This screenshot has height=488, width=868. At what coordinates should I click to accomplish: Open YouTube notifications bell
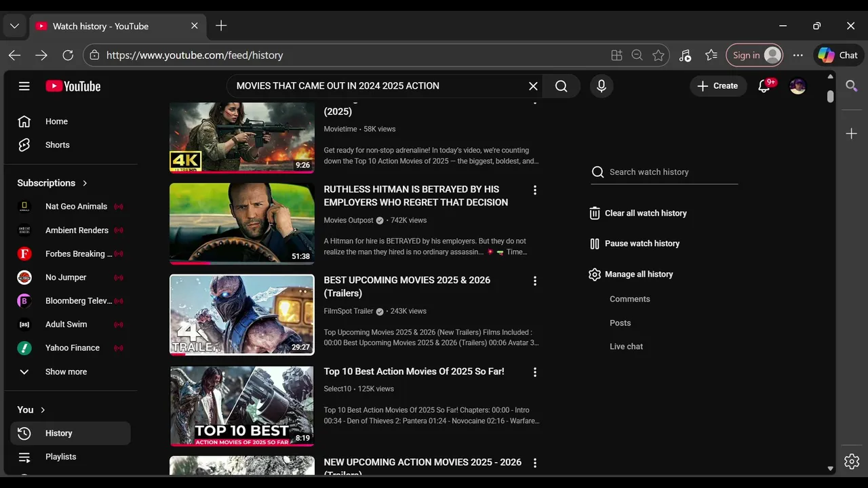pos(765,86)
